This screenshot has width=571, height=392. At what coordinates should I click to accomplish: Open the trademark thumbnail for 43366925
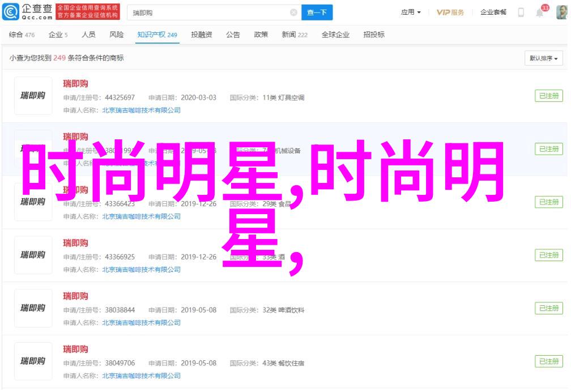(33, 255)
